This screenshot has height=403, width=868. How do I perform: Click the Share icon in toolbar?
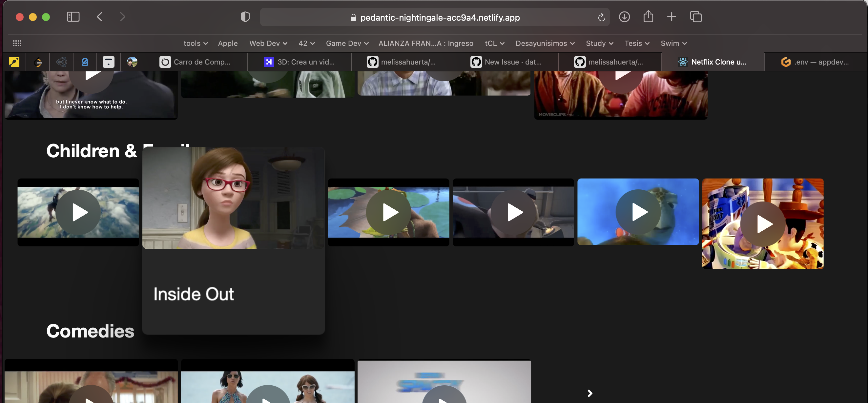coord(648,16)
